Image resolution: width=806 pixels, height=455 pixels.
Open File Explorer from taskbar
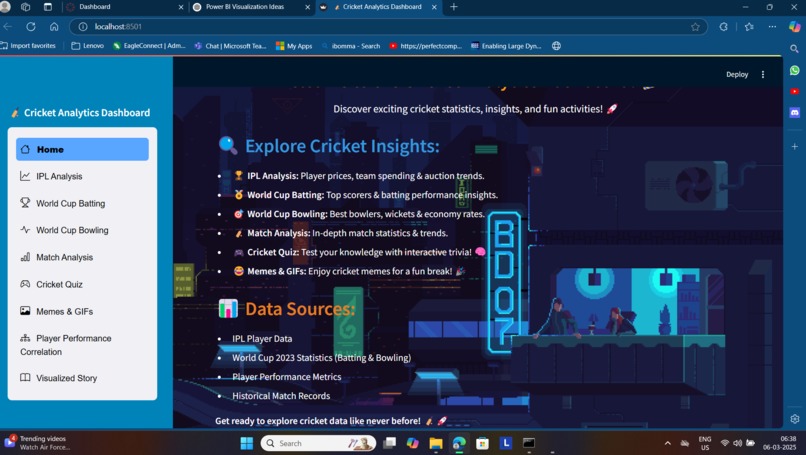[x=436, y=443]
